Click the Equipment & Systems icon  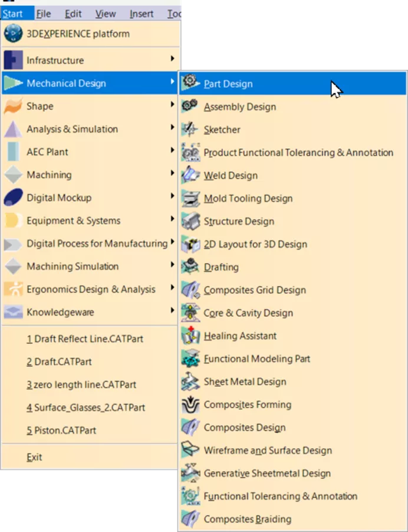coord(13,221)
